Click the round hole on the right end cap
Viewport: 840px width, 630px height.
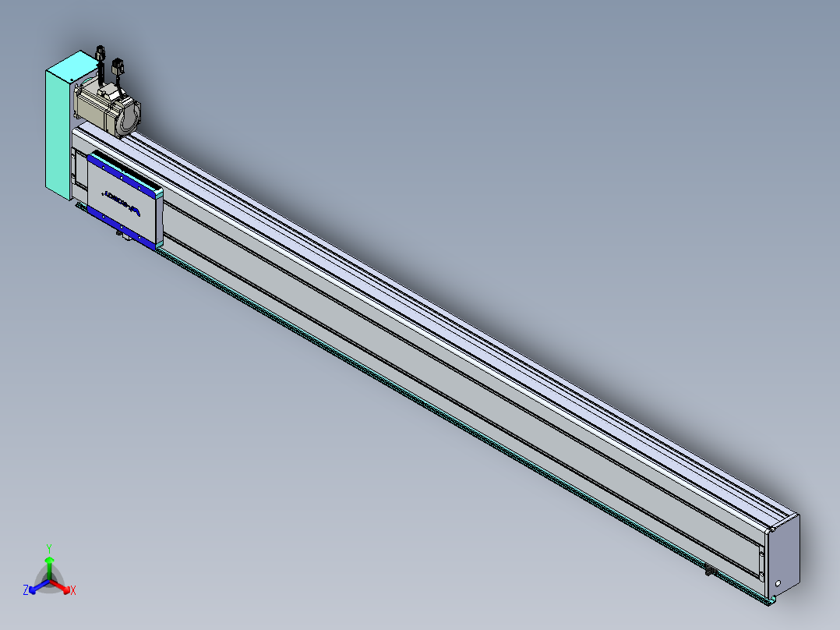[778, 583]
